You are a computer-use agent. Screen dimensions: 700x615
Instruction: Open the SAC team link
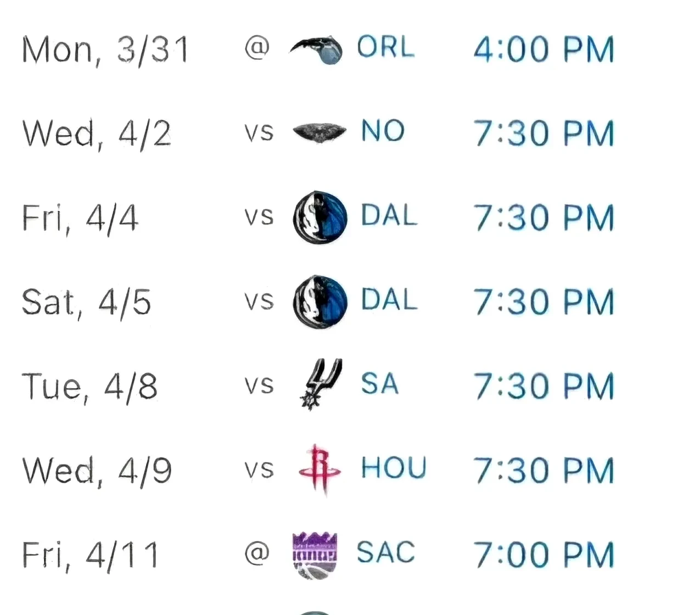385,552
